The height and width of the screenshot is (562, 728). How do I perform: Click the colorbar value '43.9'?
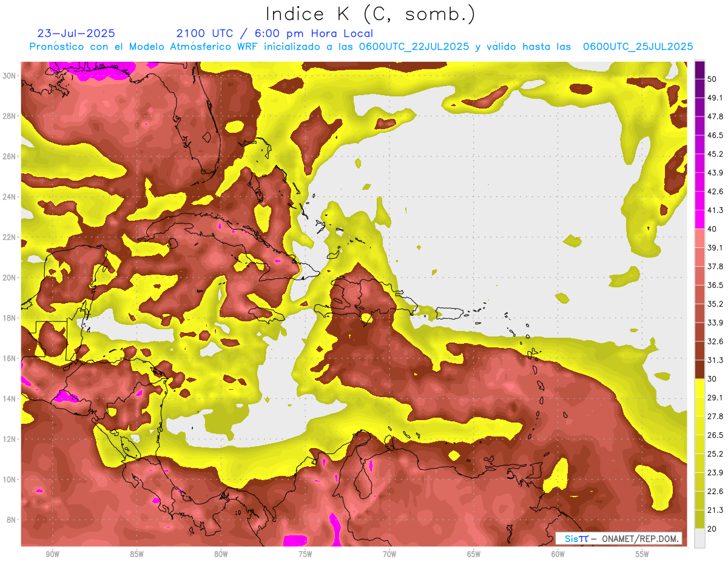[715, 173]
